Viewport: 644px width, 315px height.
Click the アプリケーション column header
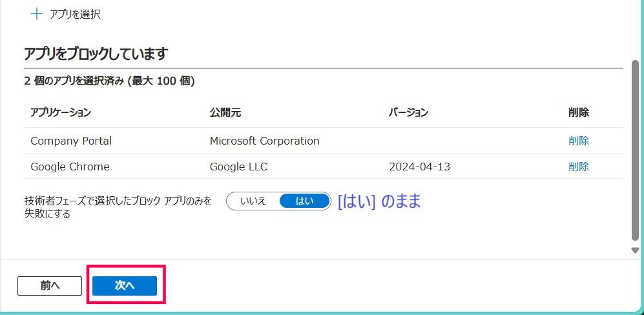click(61, 112)
